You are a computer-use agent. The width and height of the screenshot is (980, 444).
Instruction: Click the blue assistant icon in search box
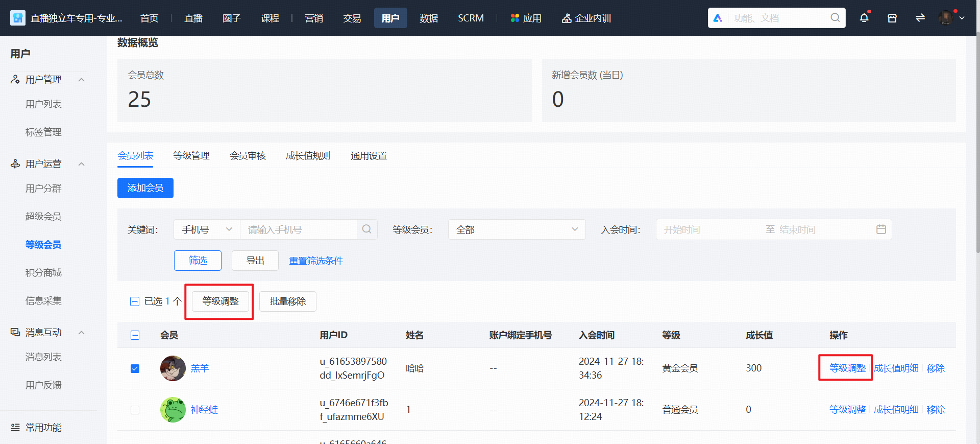(x=718, y=18)
